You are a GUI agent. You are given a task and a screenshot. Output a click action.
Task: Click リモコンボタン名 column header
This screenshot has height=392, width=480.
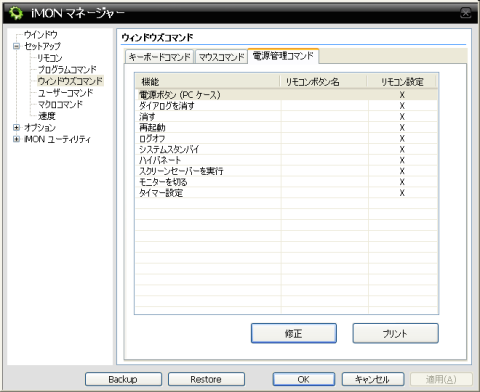pyautogui.click(x=323, y=81)
